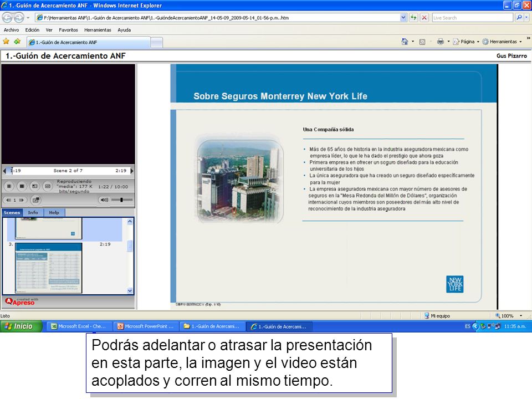Open the Favoritos menu
The height and width of the screenshot is (399, 532).
(x=68, y=30)
